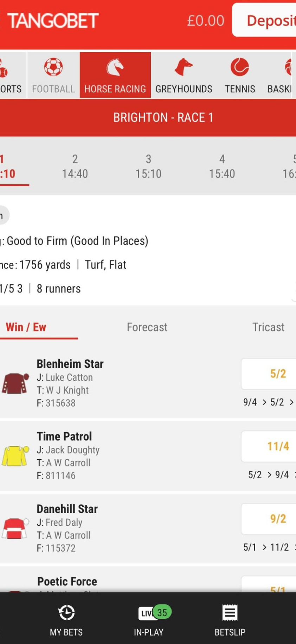Screen dimensions: 296x644
Task: Select race 4 at 15:40
Action: click(x=222, y=166)
